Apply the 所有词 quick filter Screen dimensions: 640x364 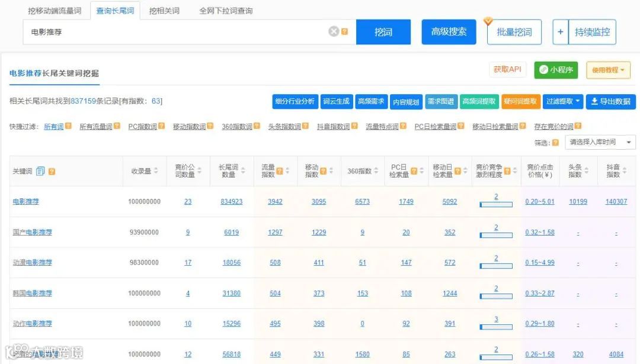pyautogui.click(x=53, y=127)
